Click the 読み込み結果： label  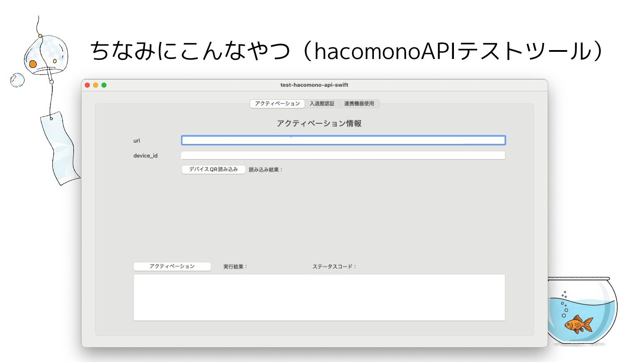click(x=266, y=170)
